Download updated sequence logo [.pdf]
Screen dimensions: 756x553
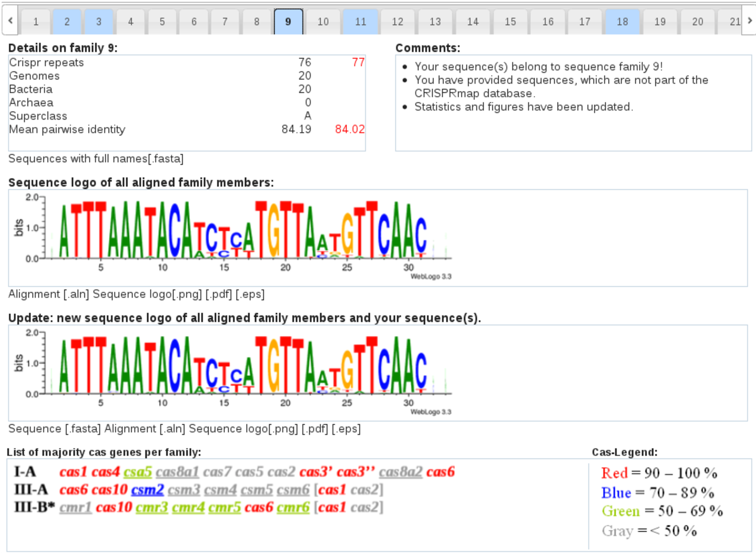(x=315, y=429)
